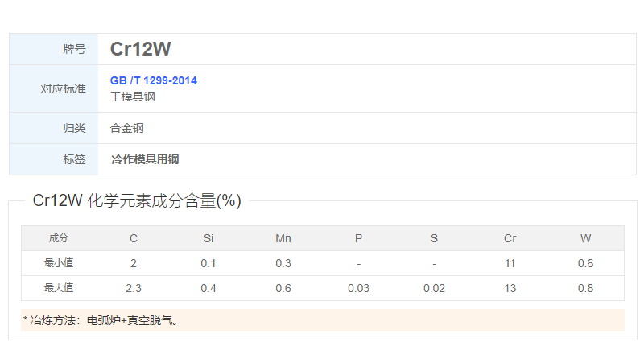
Task: Click the Si column header
Action: [x=208, y=238]
